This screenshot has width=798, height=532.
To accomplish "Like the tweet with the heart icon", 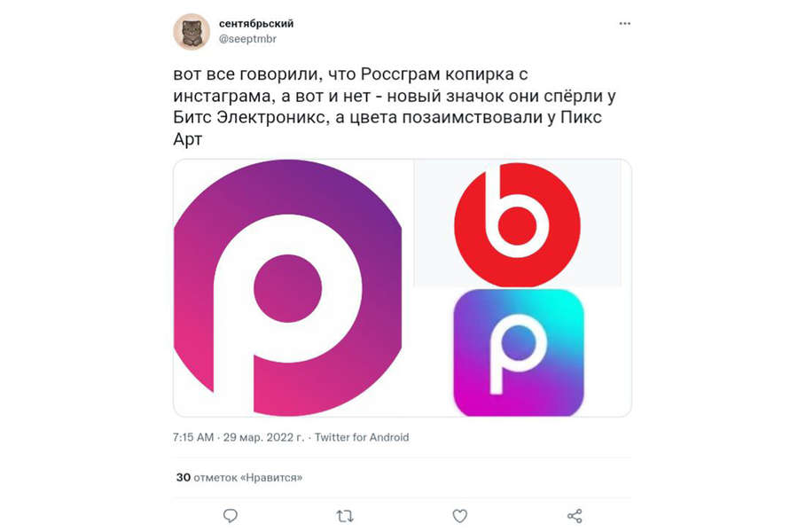I will pos(459,516).
